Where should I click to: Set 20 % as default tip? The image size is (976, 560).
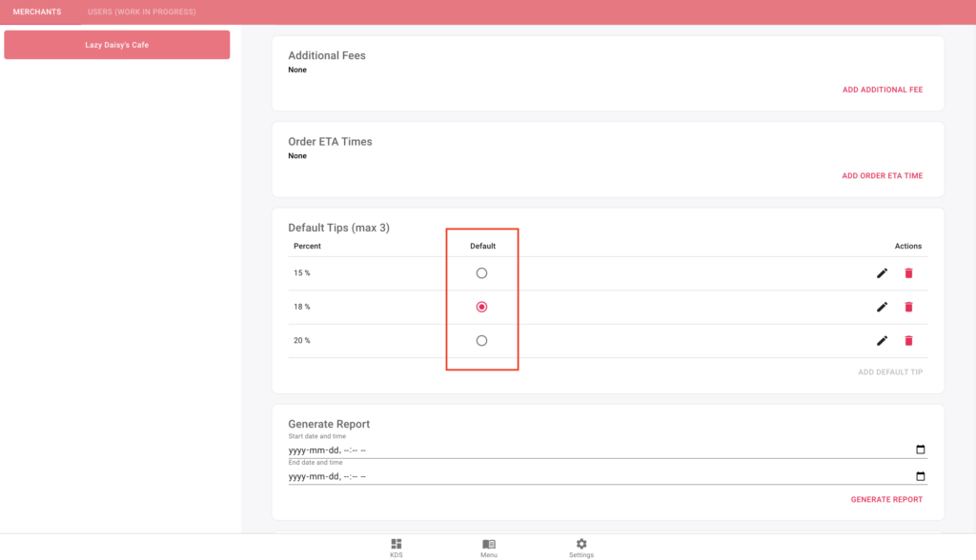point(481,340)
